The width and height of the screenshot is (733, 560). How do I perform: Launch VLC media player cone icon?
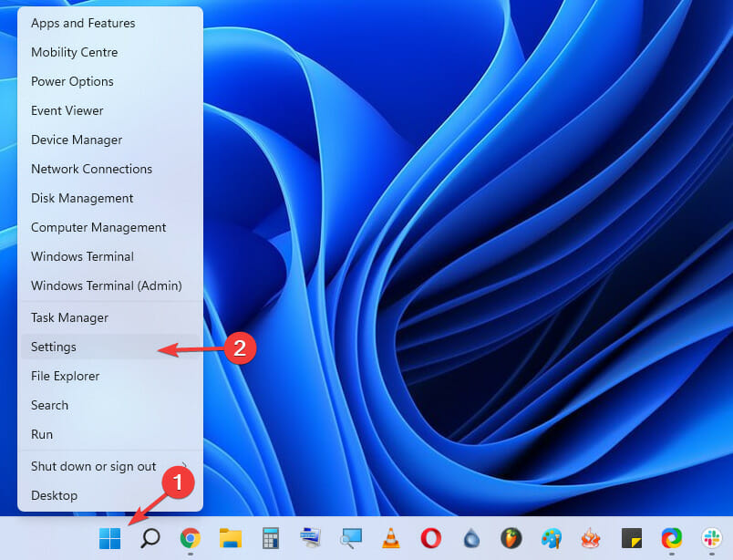coord(391,538)
